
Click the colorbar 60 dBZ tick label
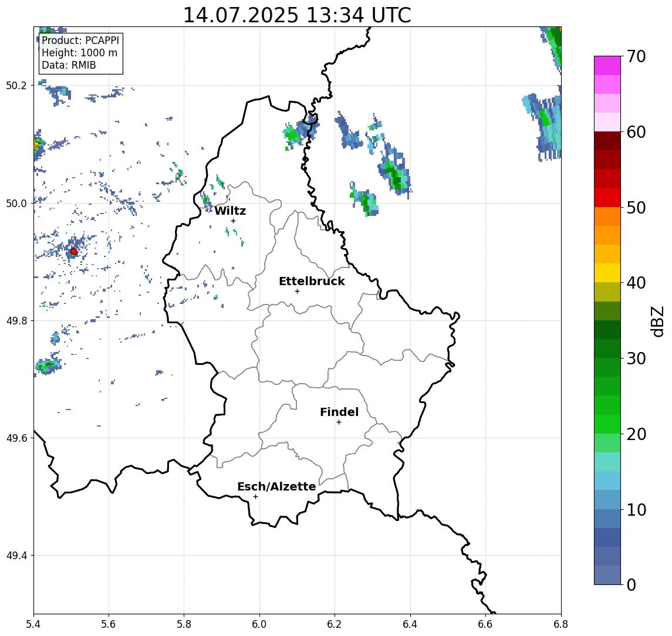636,132
